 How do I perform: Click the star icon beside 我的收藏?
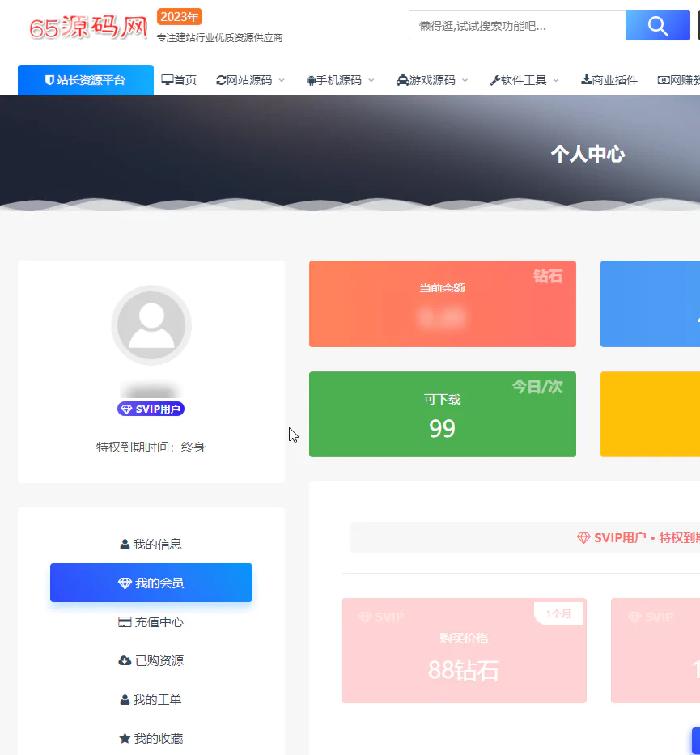point(125,738)
